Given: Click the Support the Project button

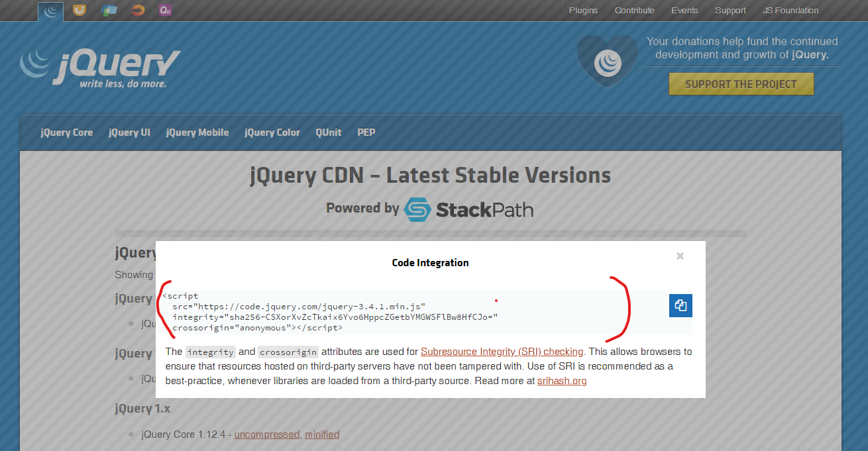Looking at the screenshot, I should pyautogui.click(x=741, y=84).
